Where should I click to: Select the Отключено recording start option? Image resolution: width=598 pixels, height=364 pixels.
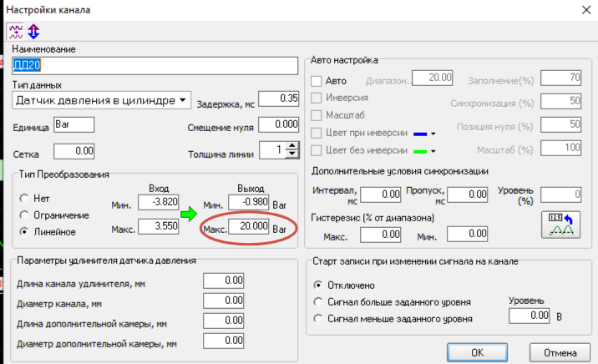(317, 285)
